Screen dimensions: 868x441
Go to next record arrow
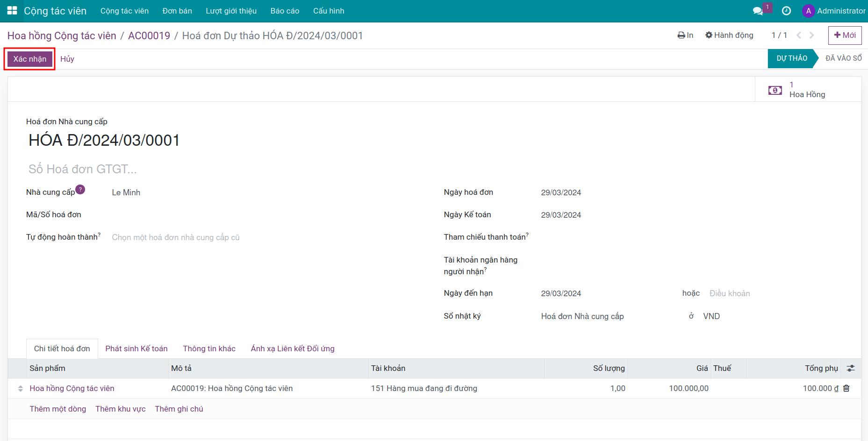(812, 35)
